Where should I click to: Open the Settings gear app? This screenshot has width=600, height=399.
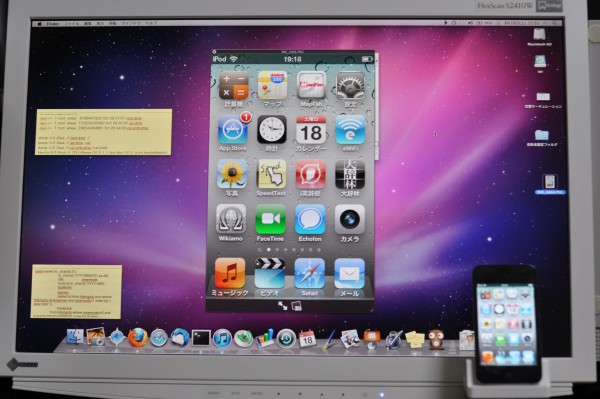pos(350,86)
